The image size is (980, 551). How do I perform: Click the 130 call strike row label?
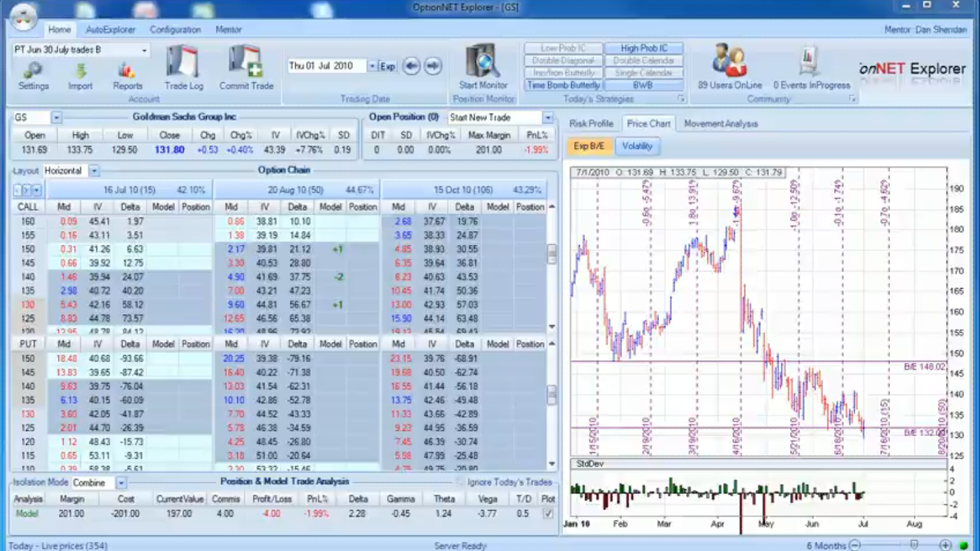[28, 304]
